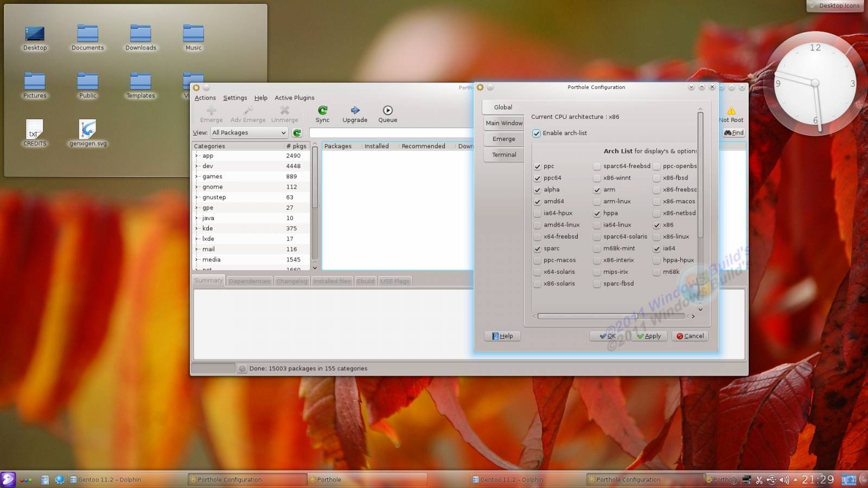Toggle Enable arch-list checkbox
Viewport: 868px width, 488px height.
coord(537,133)
